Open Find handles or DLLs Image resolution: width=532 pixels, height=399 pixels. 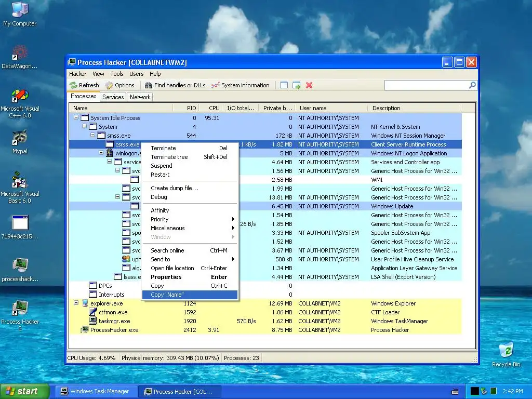pos(175,85)
